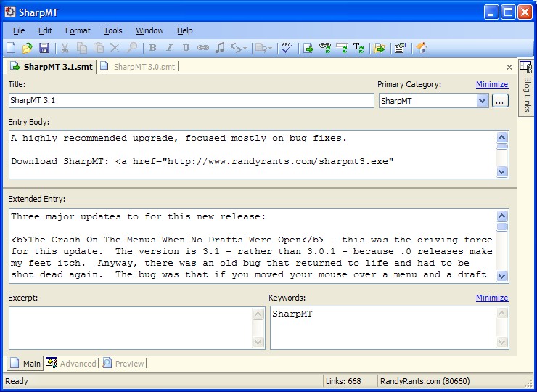Post the draft with the page green-arrow icon

[x=308, y=48]
